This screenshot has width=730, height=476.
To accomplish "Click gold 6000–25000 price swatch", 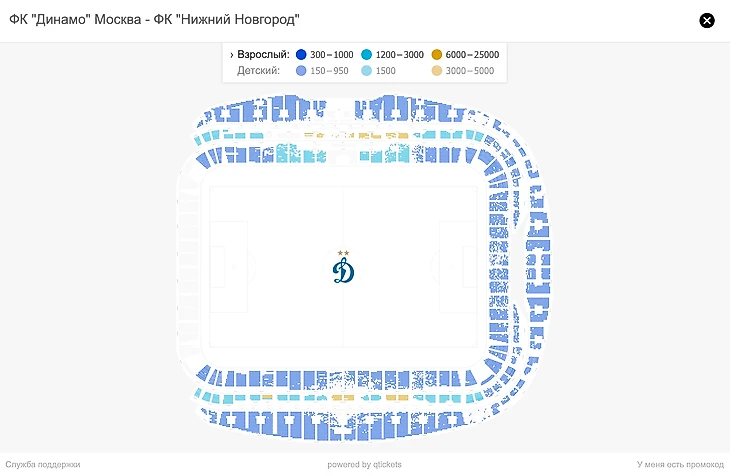I will 437,54.
